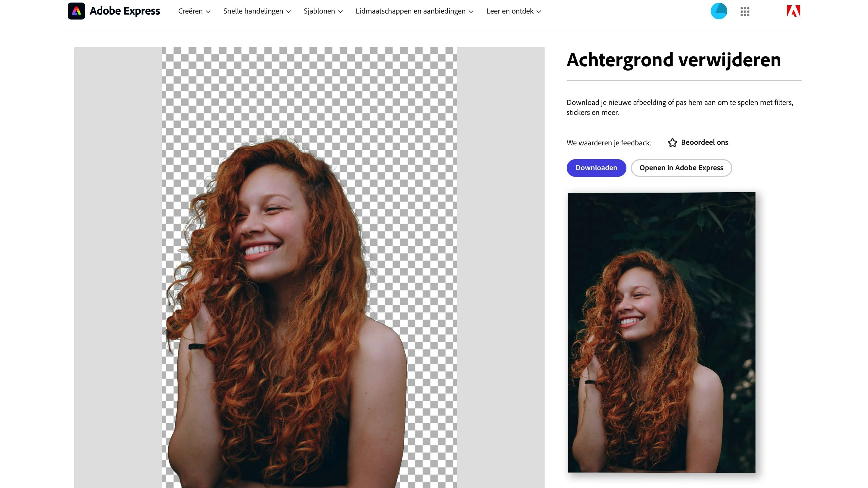This screenshot has width=868, height=488.
Task: Click the Lidmaatschappen en aanbiedingen chevron
Action: coord(471,12)
